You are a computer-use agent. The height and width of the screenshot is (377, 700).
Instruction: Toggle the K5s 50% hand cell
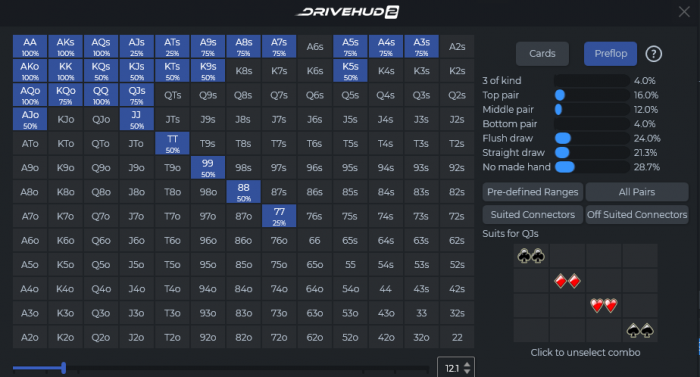(x=350, y=71)
